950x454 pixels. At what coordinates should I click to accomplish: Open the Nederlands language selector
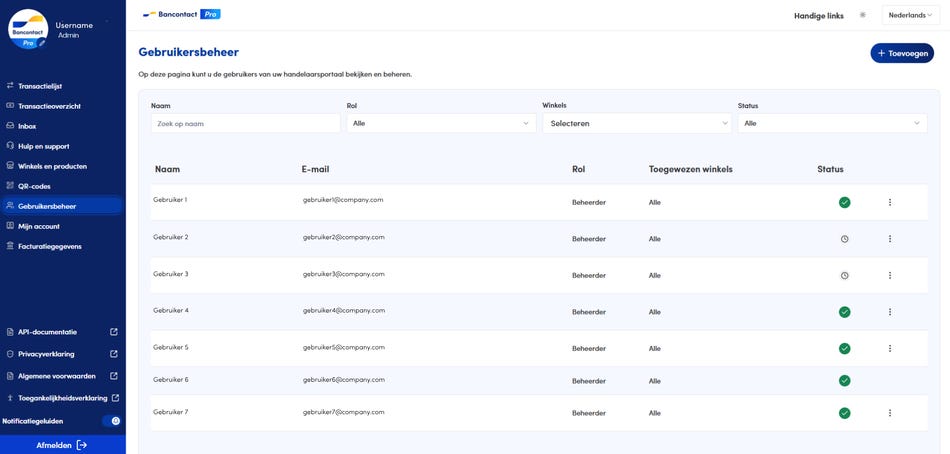(910, 15)
